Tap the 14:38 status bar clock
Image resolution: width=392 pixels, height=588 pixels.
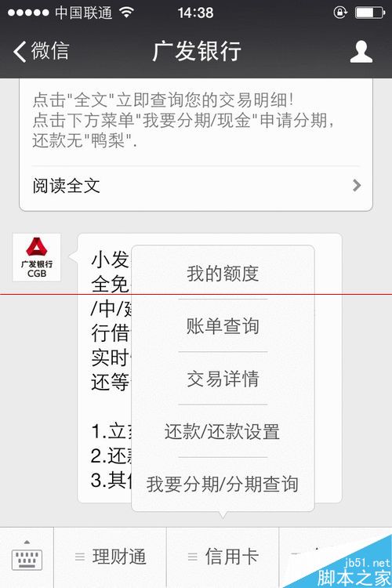tap(195, 13)
